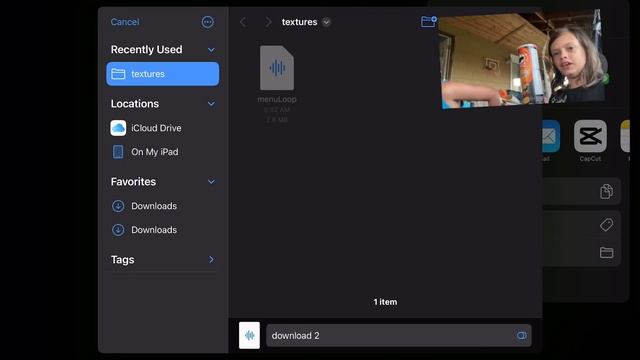Open CapCut in the share sheet
Screen dimensions: 640x360
pyautogui.click(x=590, y=136)
